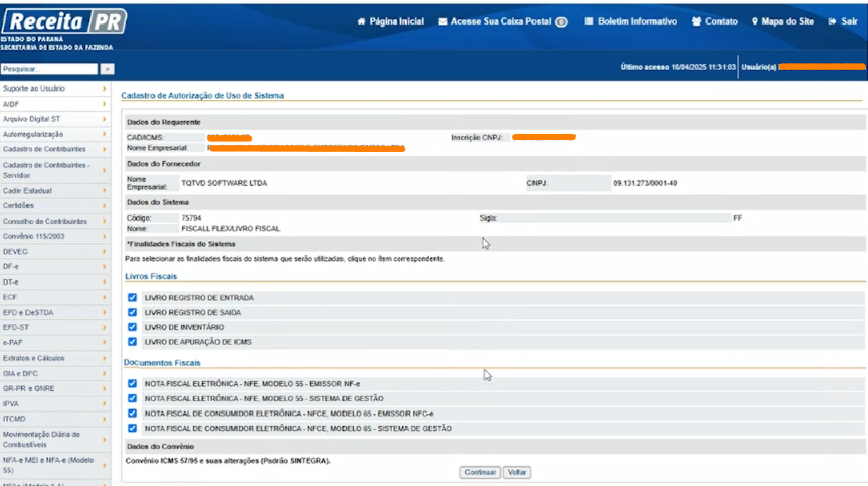Open Acesse Sua Caixa Postal link

click(501, 22)
